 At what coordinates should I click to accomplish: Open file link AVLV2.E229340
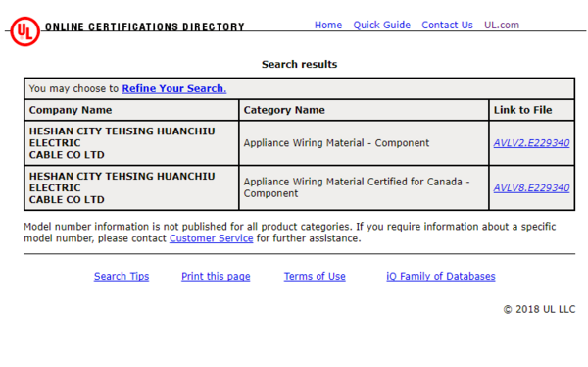[x=531, y=143]
